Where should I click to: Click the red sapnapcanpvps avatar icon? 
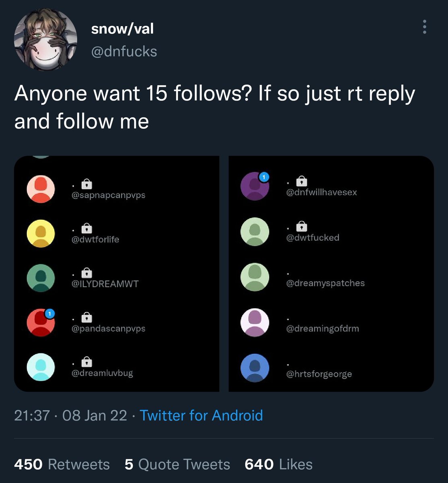click(41, 189)
